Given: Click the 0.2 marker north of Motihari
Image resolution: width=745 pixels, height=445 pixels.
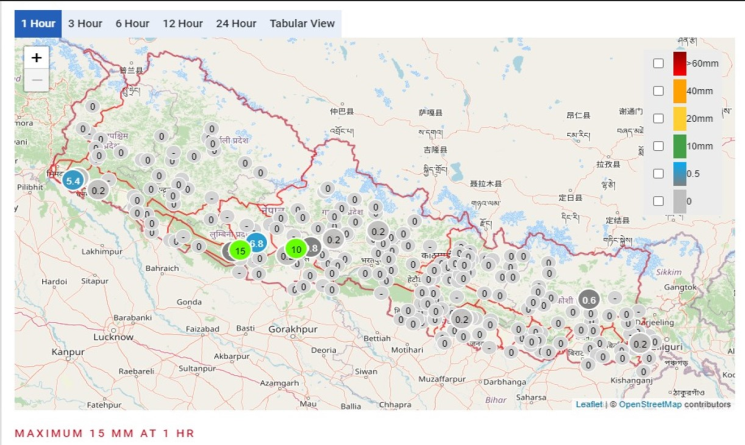Looking at the screenshot, I should [461, 320].
